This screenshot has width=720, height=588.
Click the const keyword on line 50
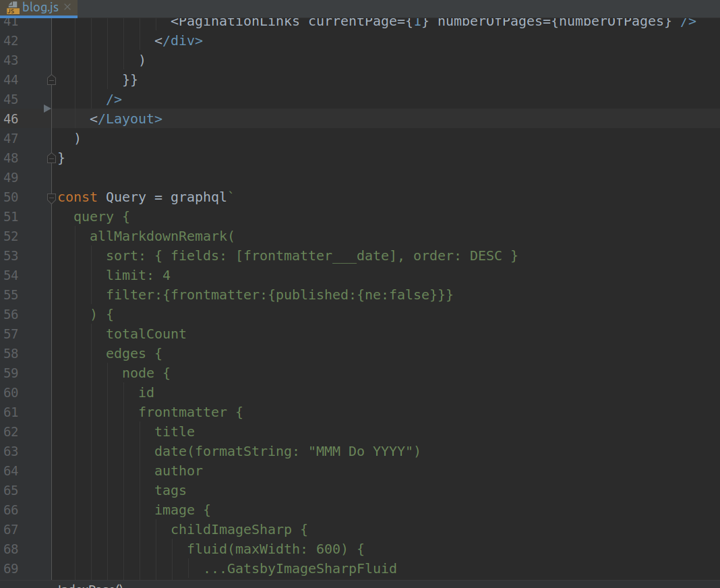tap(78, 197)
